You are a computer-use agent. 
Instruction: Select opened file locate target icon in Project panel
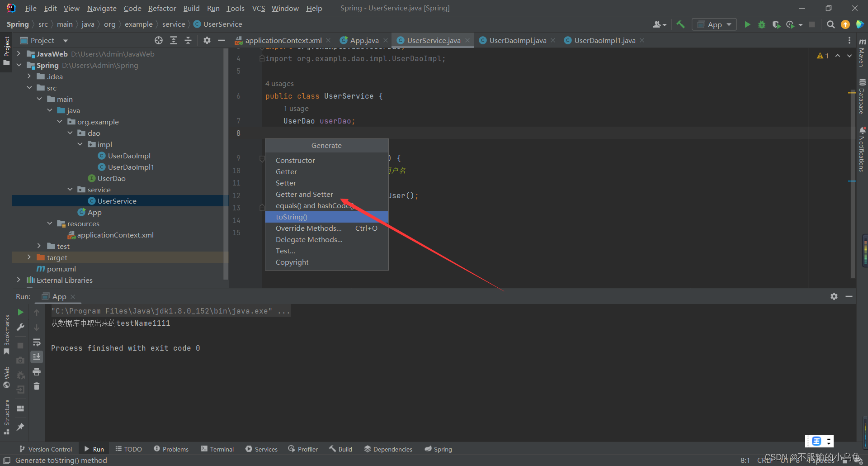click(x=159, y=40)
